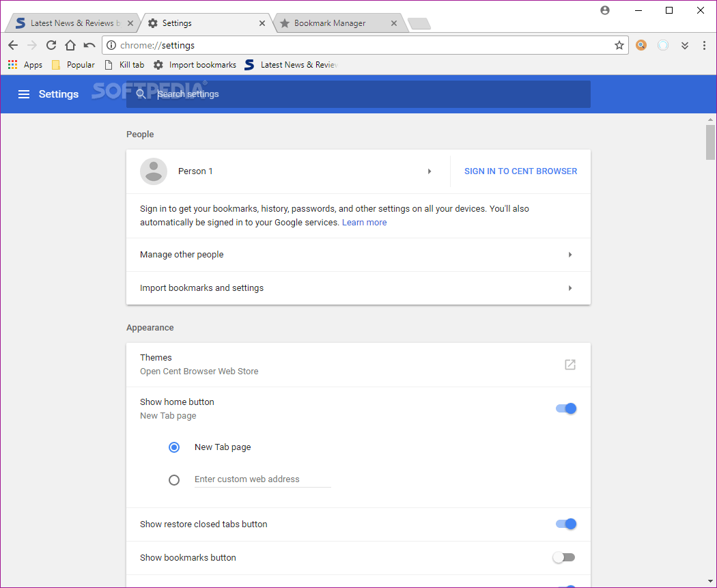717x588 pixels.
Task: Open the browser three-dot menu
Action: click(704, 45)
